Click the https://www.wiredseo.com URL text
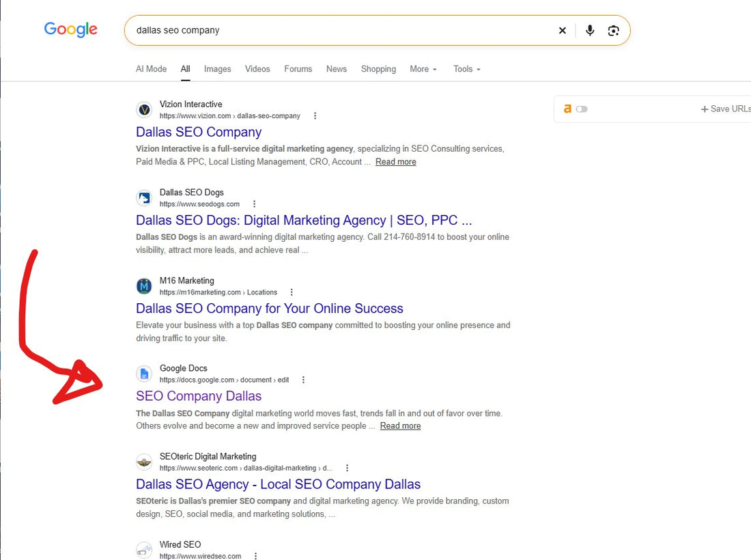 (200, 556)
